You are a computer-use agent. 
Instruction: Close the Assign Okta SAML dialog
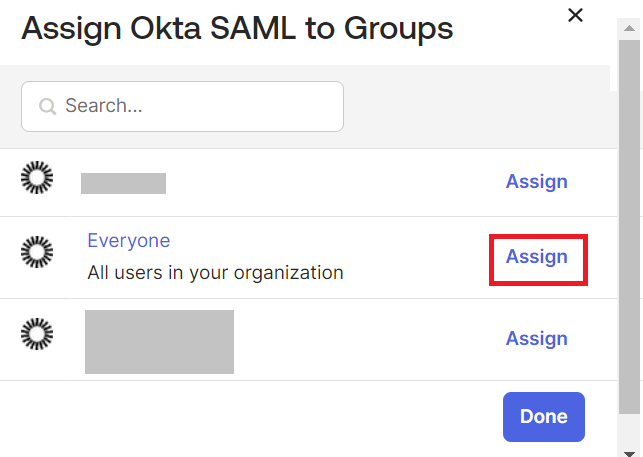(575, 15)
